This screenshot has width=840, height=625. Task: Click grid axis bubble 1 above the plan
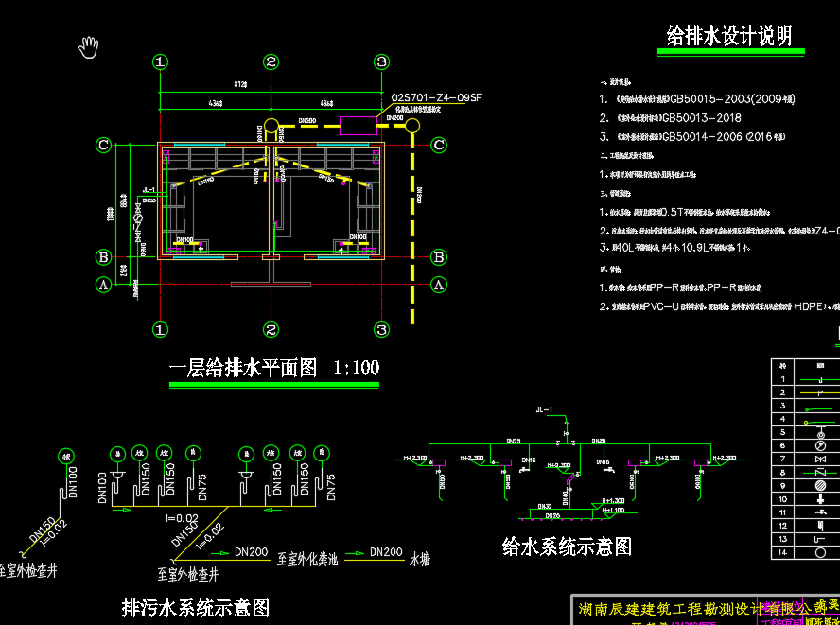160,61
